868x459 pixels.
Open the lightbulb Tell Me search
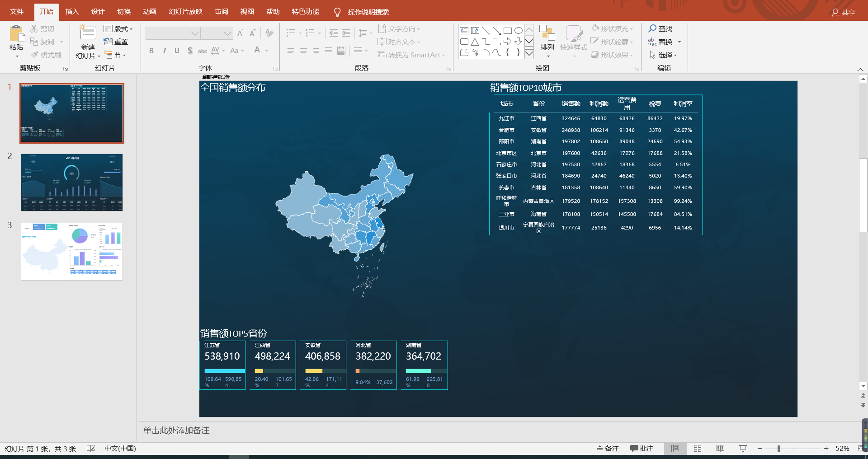tap(337, 12)
